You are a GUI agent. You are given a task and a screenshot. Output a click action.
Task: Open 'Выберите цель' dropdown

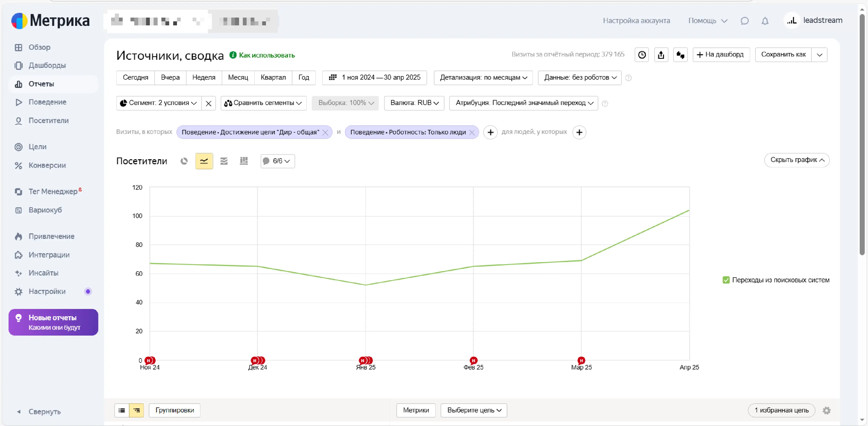(473, 410)
